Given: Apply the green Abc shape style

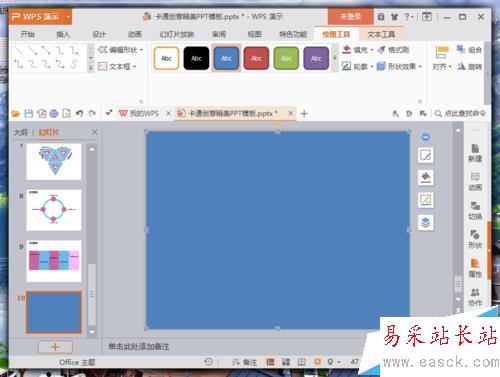Looking at the screenshot, I should [286, 58].
